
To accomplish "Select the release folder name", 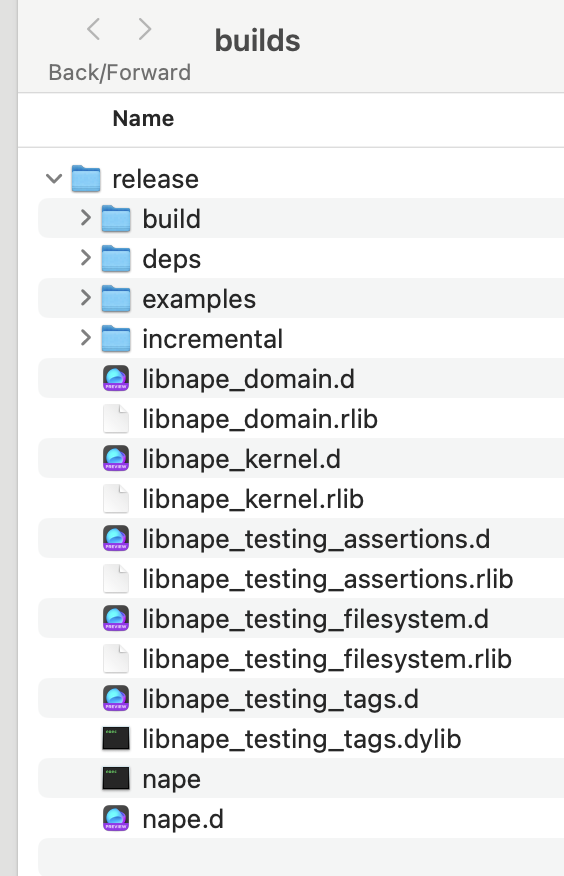I will point(155,179).
